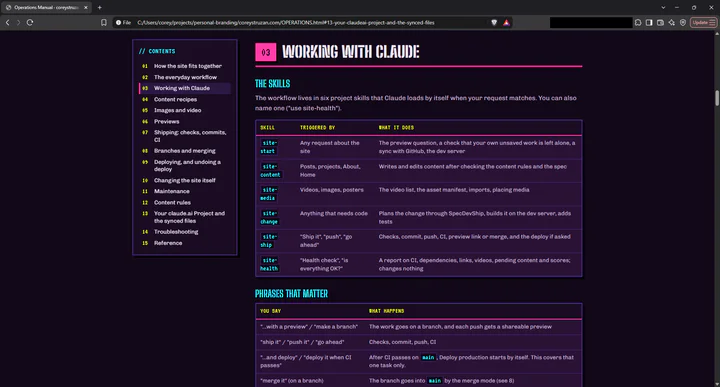Click the What Happens column header
Image resolution: width=720 pixels, height=387 pixels.
387,311
